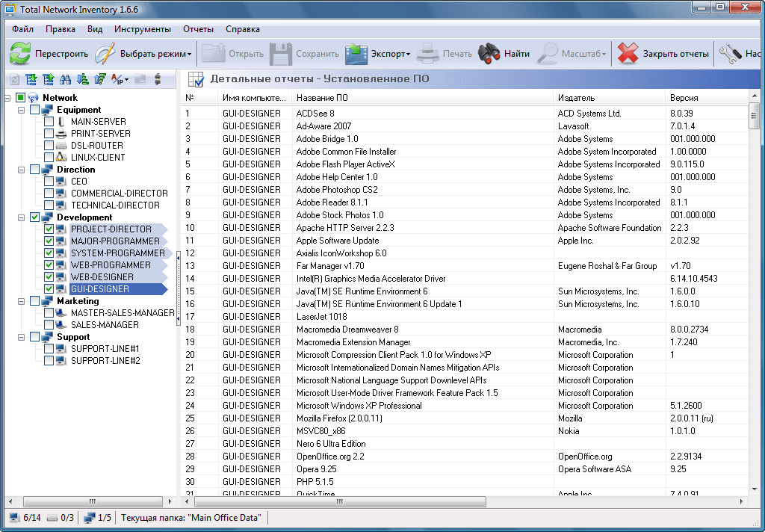This screenshot has height=532, width=765.
Task: Check the Marketing group checkbox
Action: (x=34, y=300)
